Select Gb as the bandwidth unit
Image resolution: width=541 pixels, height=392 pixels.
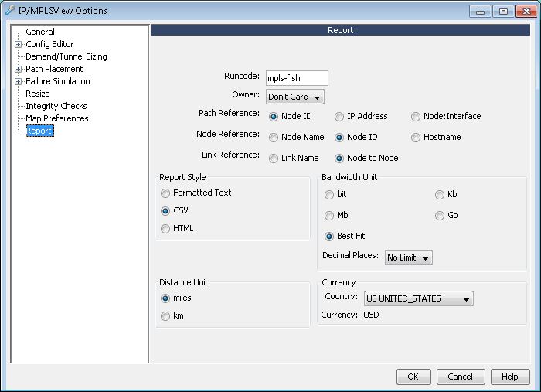click(x=440, y=216)
